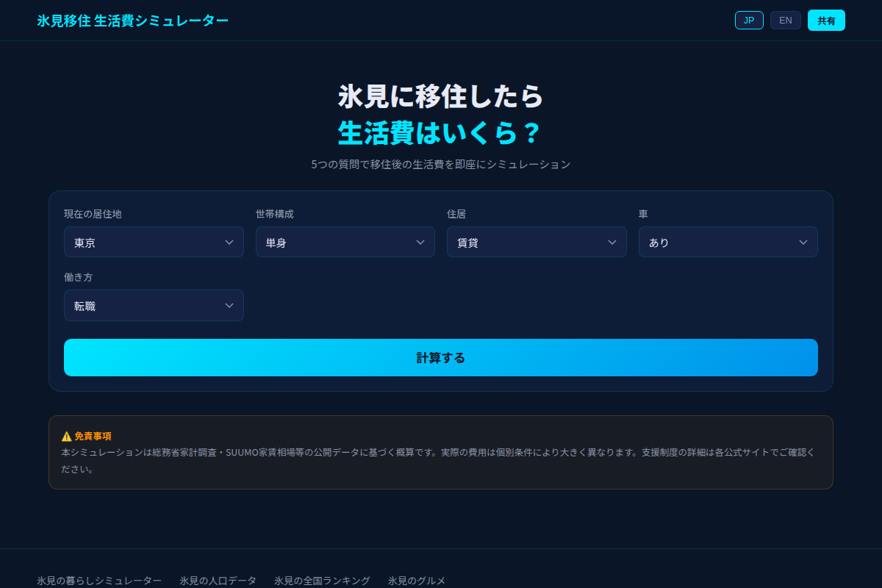
Task: Switch language to EN
Action: pos(785,20)
